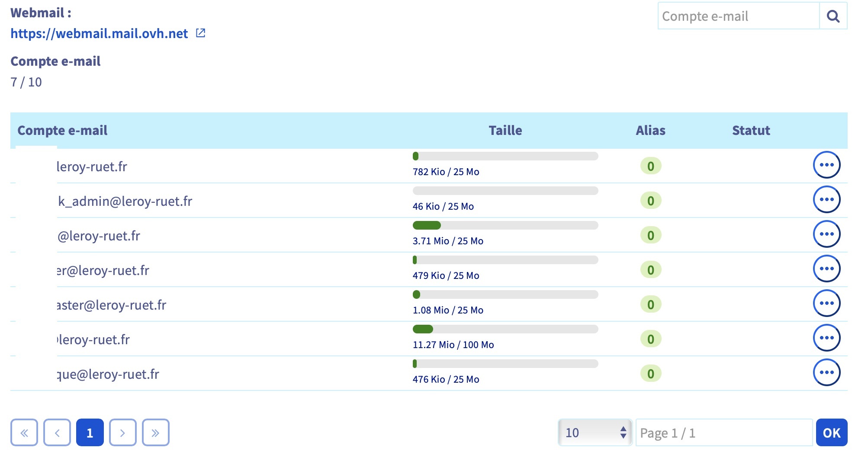Select page 1 button

[x=90, y=433]
